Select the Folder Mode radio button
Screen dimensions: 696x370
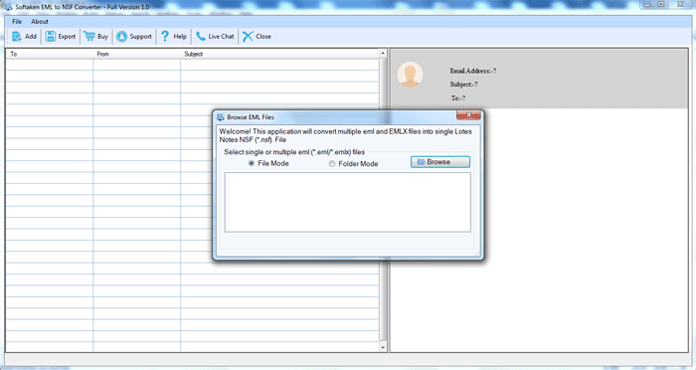[x=332, y=164]
